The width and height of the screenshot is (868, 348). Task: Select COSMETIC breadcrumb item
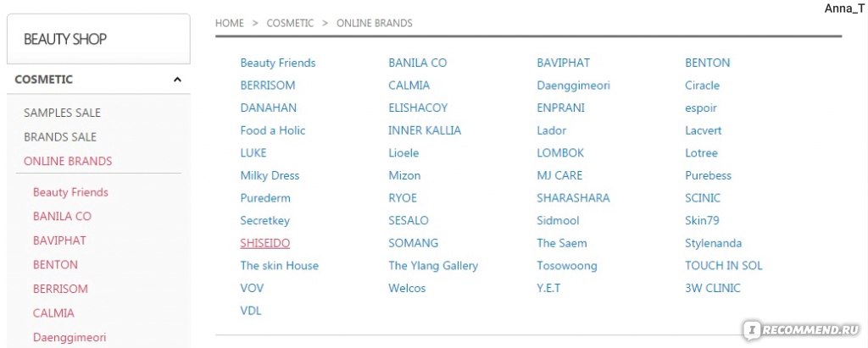point(290,23)
